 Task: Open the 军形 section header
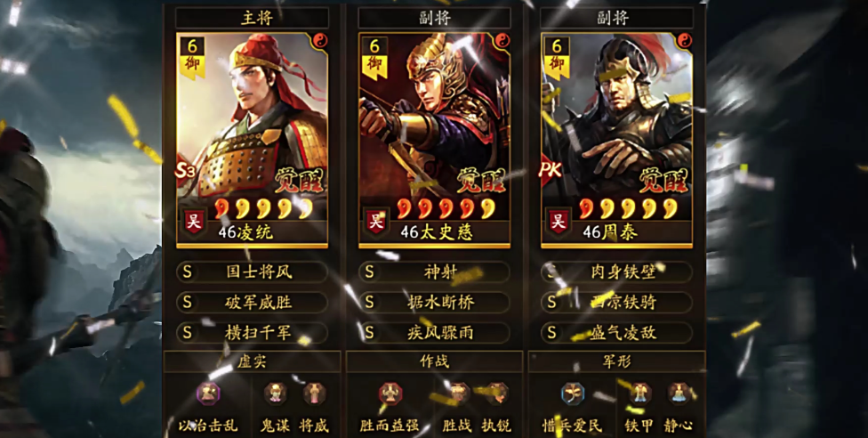point(616,361)
